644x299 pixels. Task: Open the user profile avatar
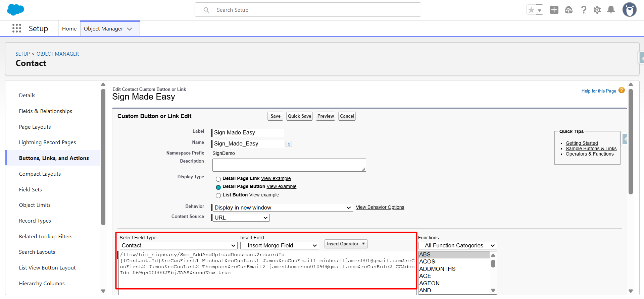tap(629, 10)
